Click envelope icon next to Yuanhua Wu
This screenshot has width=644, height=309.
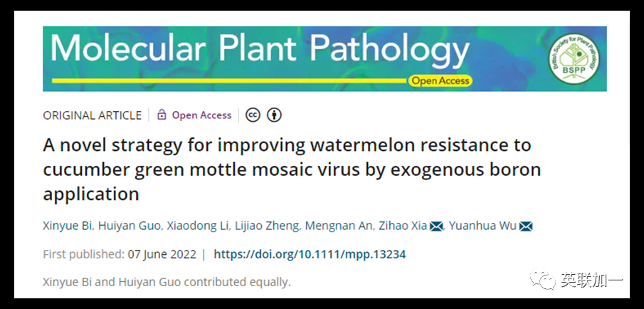(x=526, y=226)
